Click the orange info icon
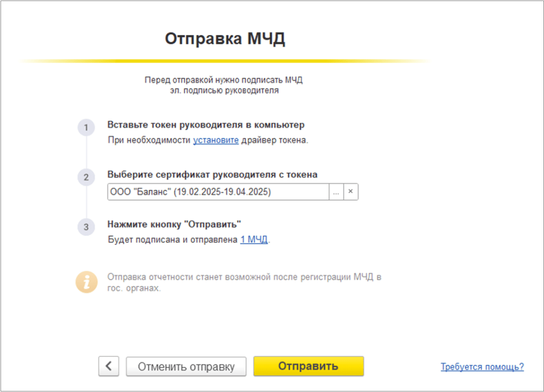This screenshot has height=392, width=544. click(x=86, y=282)
